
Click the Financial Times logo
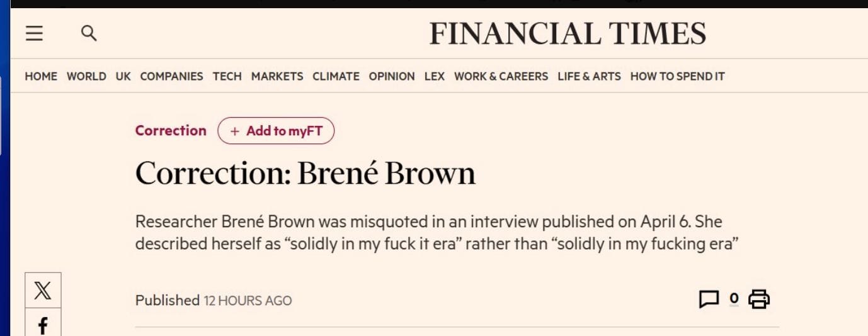(567, 33)
